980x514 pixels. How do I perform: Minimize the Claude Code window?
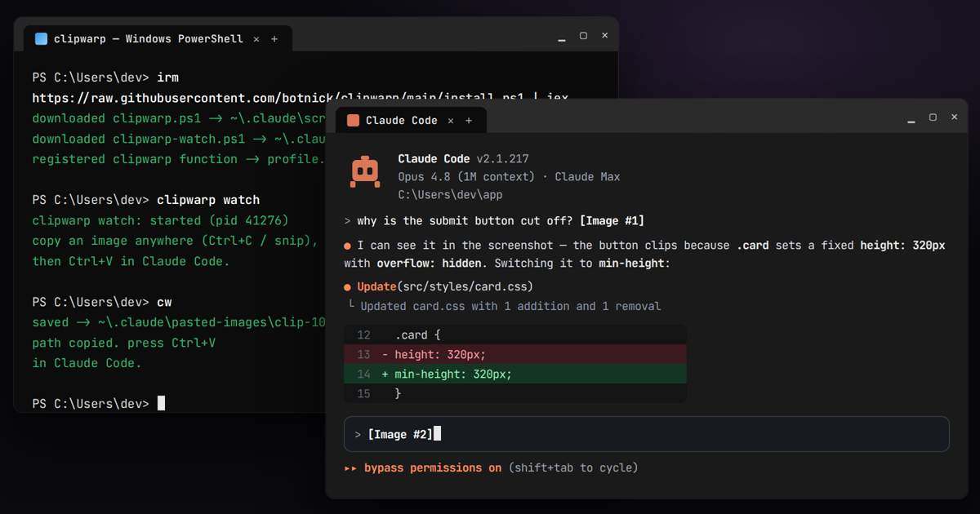coord(911,119)
